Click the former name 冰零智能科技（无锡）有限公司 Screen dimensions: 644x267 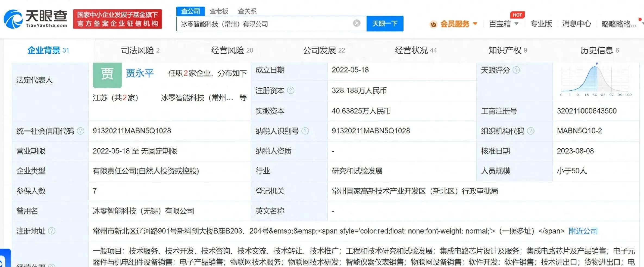(143, 211)
